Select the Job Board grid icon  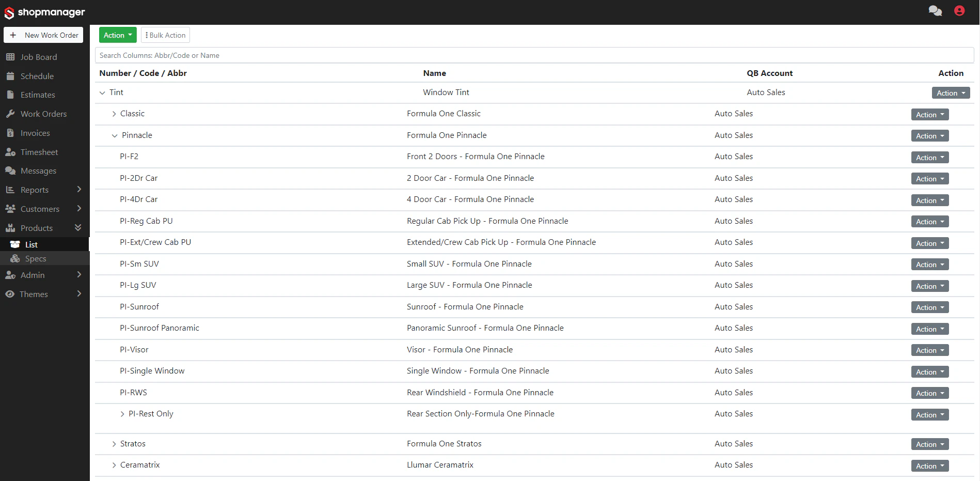(11, 57)
